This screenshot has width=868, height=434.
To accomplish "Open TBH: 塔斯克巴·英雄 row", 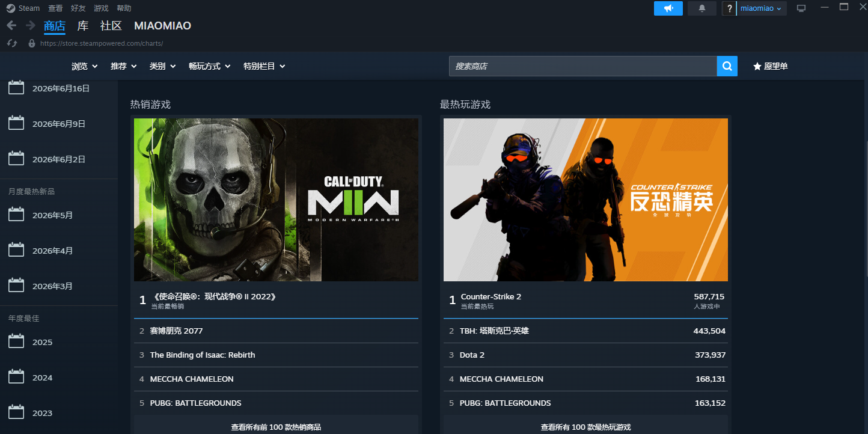I will tap(585, 331).
